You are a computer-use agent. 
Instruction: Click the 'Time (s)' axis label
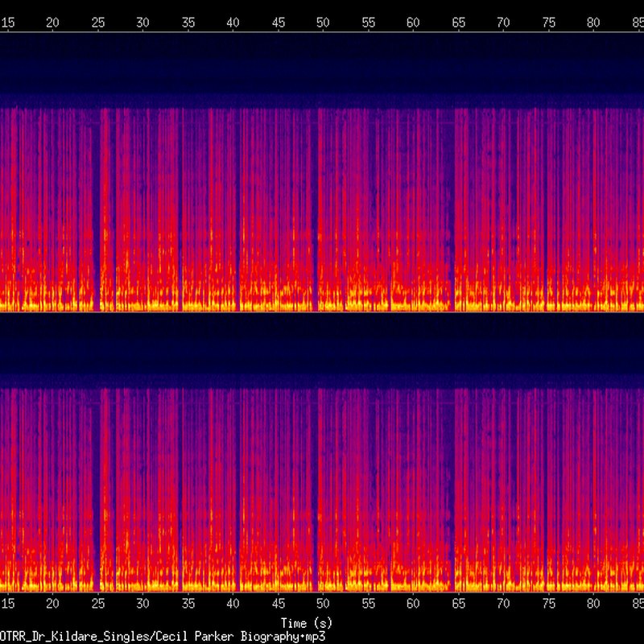tap(307, 623)
